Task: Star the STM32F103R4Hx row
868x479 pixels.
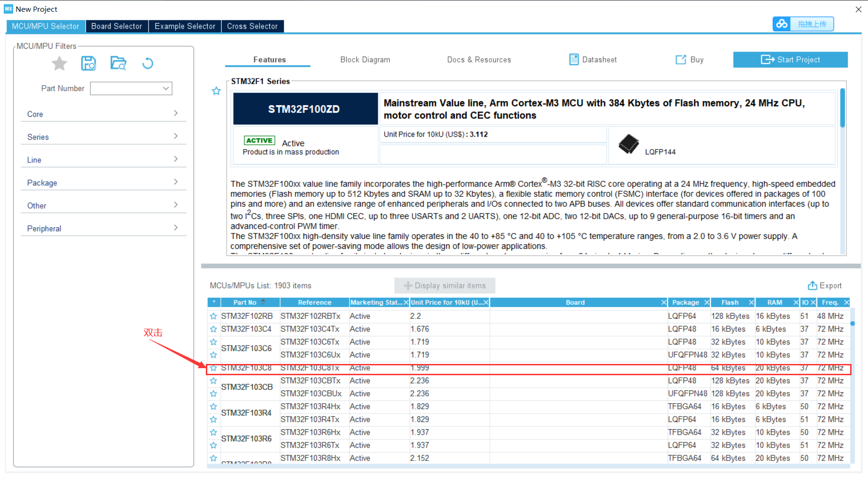Action: tap(213, 407)
